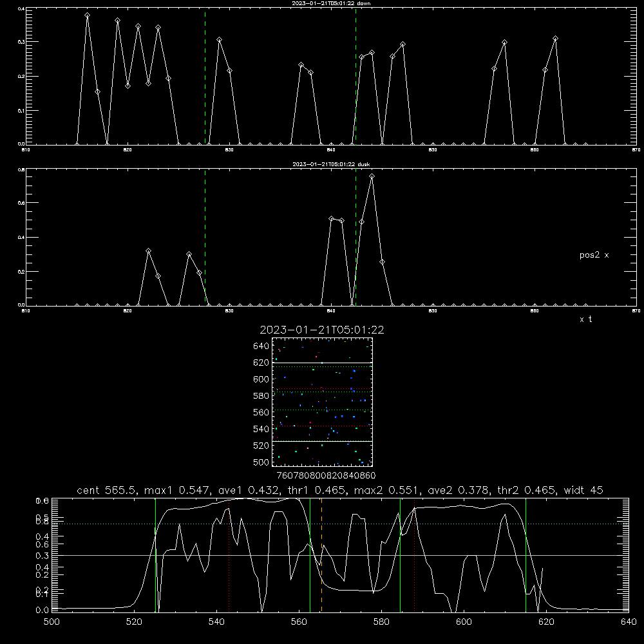Screen dimensions: 644x644
Task: Click the '760780800820840860' scatter x-axis label
Action: point(326,476)
